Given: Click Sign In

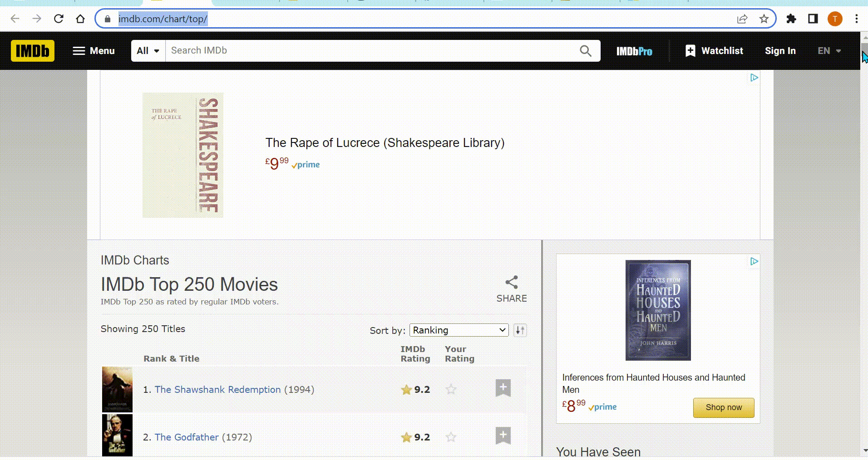Looking at the screenshot, I should [780, 51].
